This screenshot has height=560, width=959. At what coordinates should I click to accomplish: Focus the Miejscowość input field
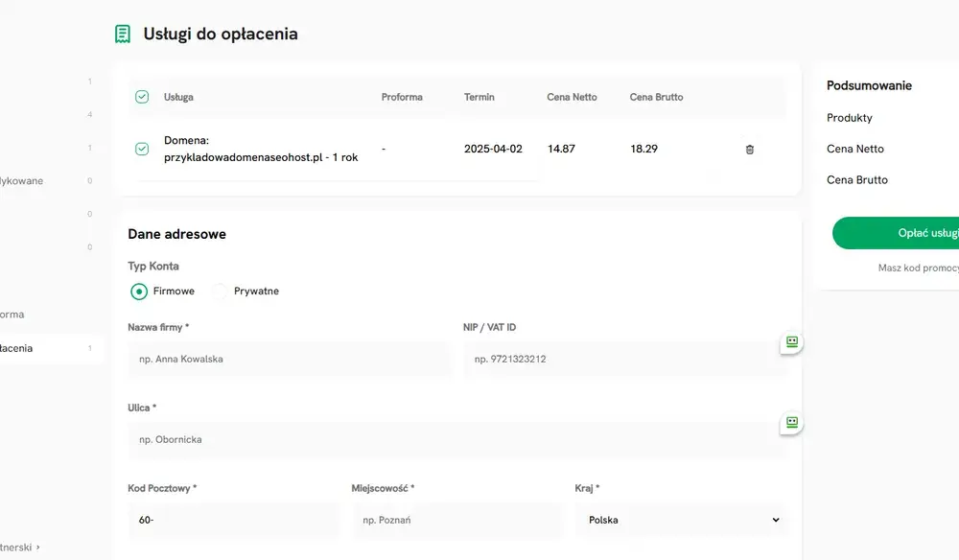(x=456, y=520)
